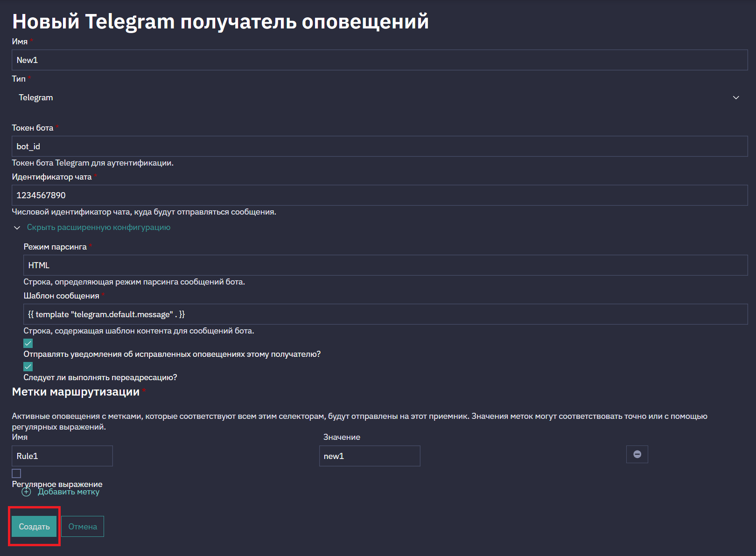The width and height of the screenshot is (756, 556).
Task: Click text Строка, определяющая режим парсинга
Action: tap(134, 282)
